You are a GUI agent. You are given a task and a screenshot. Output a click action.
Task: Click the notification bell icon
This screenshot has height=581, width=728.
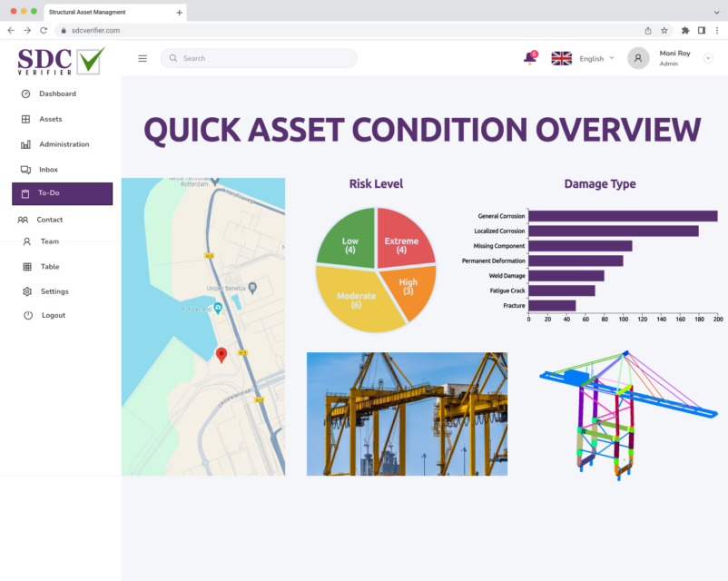529,58
